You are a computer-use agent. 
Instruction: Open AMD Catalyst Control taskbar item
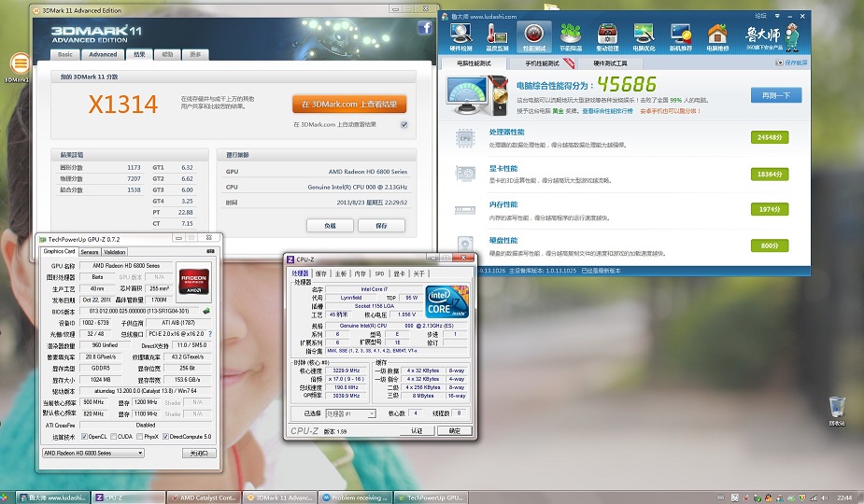click(203, 497)
